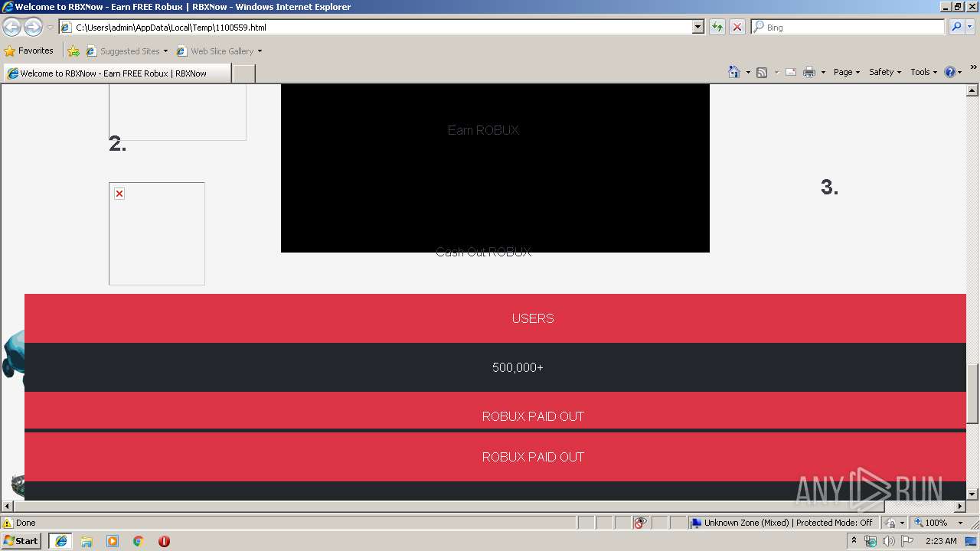Viewport: 980px width, 551px height.
Task: Click the Home icon in command bar
Action: (x=734, y=72)
